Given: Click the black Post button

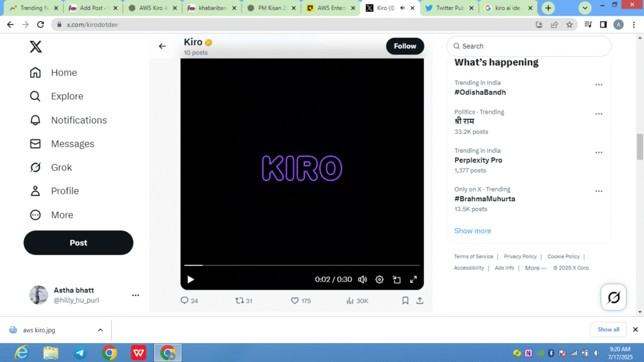Looking at the screenshot, I should coord(79,243).
